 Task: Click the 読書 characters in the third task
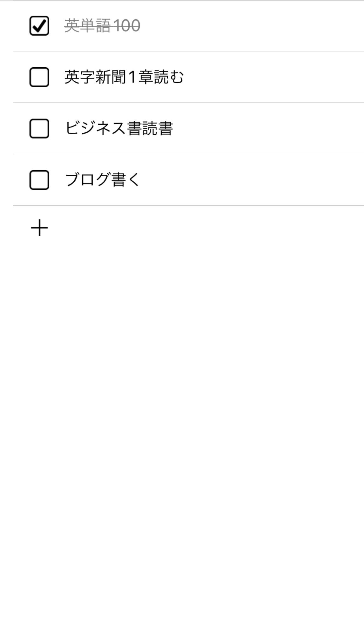pyautogui.click(x=158, y=129)
